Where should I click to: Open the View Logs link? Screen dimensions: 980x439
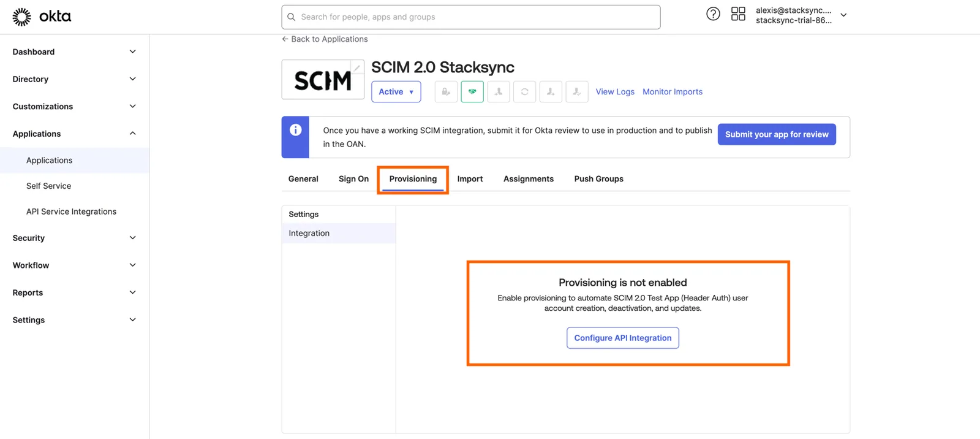pos(615,92)
